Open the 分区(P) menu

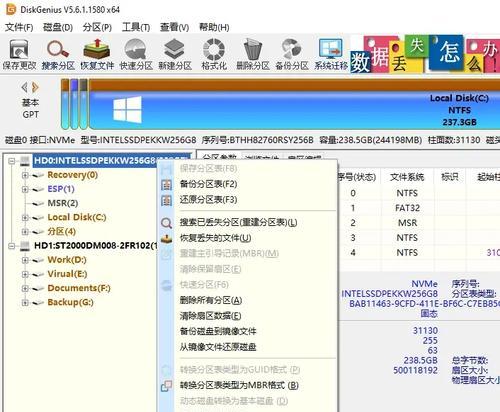click(x=97, y=27)
